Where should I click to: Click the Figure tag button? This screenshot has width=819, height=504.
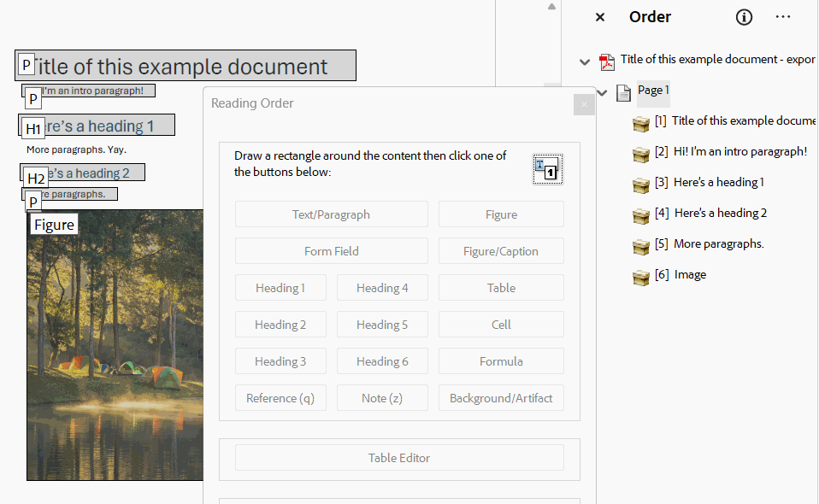click(501, 214)
